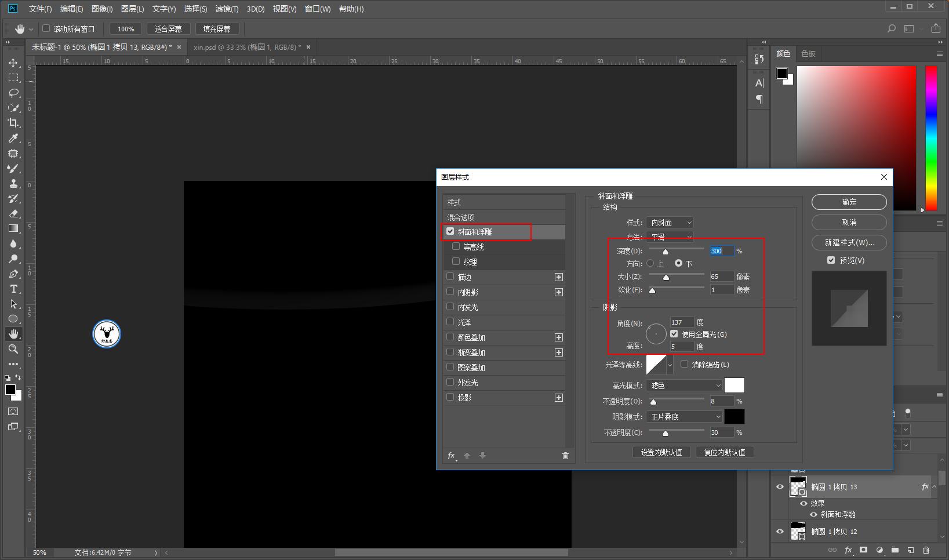This screenshot has height=560, width=949.
Task: Select the Dodge tool
Action: click(x=13, y=259)
